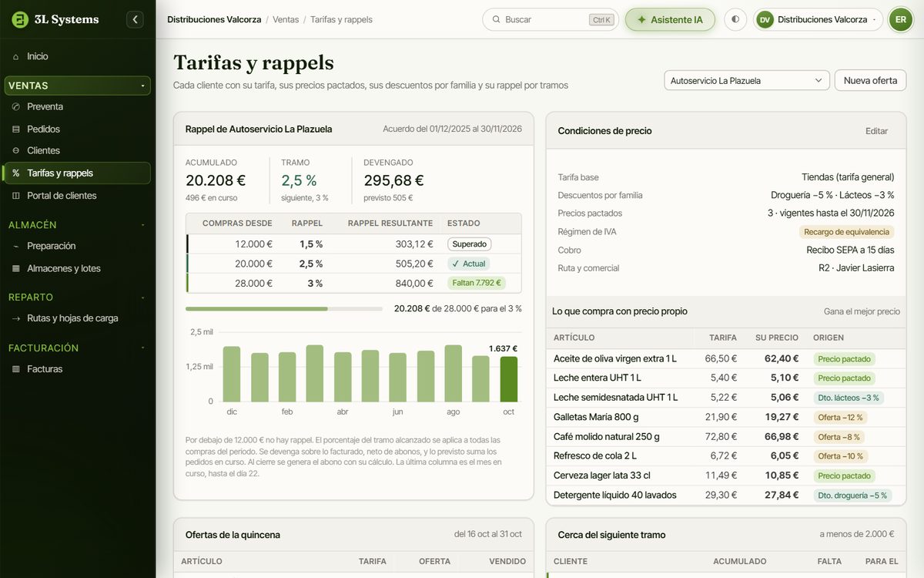Click the Leche entera UHT 1 L row

[x=726, y=378]
